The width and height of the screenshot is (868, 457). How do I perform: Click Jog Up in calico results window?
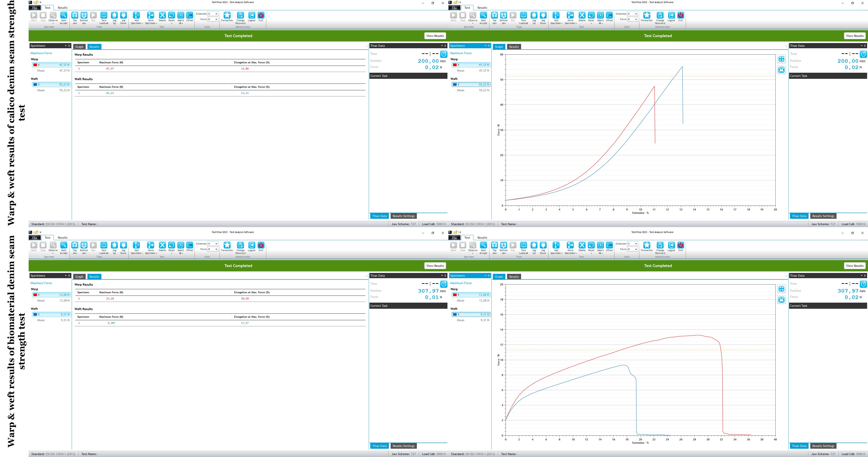[114, 18]
